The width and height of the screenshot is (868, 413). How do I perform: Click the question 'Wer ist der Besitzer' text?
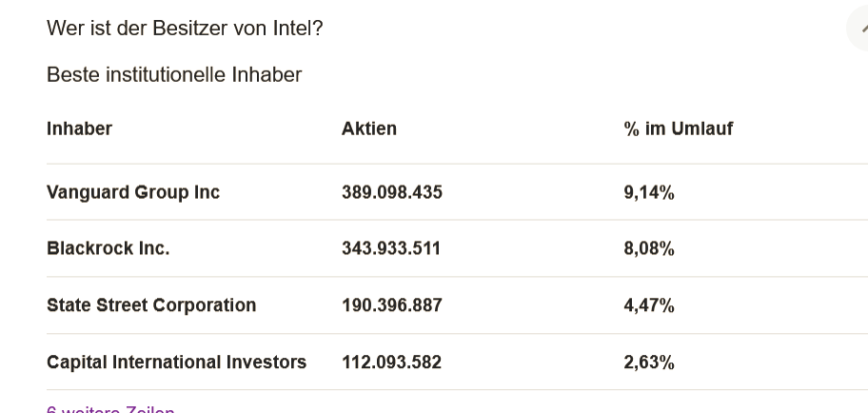(x=143, y=29)
